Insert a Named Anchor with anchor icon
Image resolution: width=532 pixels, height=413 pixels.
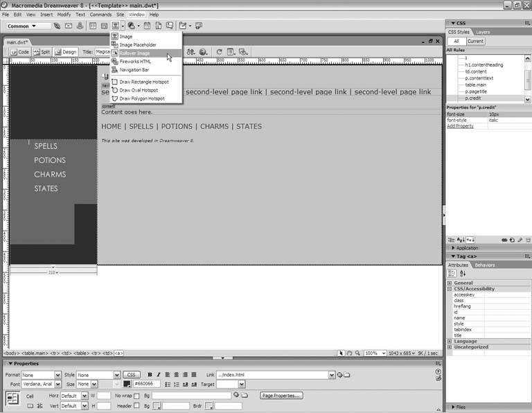(80, 26)
